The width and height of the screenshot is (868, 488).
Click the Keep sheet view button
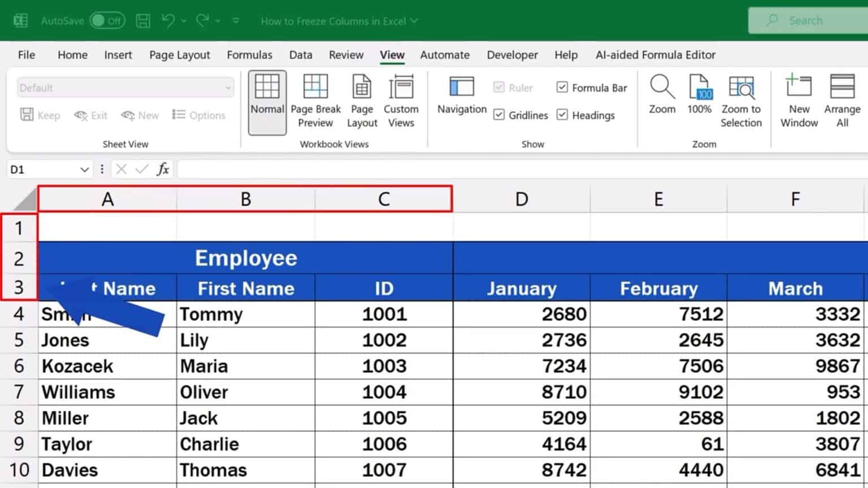tap(40, 115)
